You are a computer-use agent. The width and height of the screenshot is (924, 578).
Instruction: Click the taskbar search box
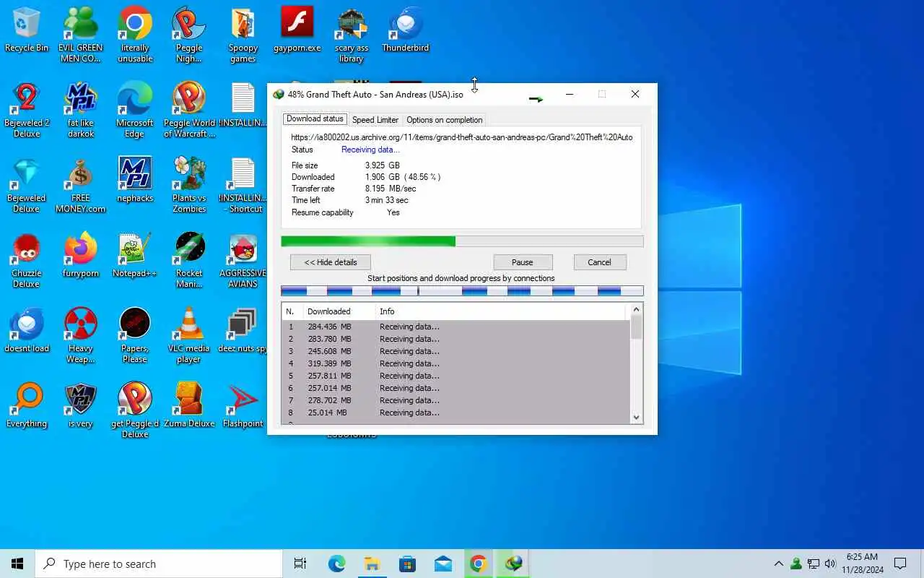[159, 564]
